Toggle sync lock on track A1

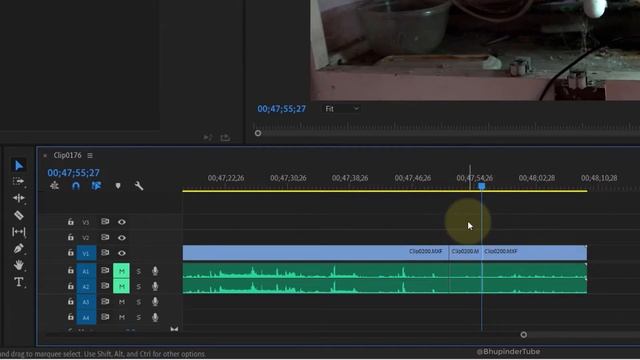(x=105, y=270)
